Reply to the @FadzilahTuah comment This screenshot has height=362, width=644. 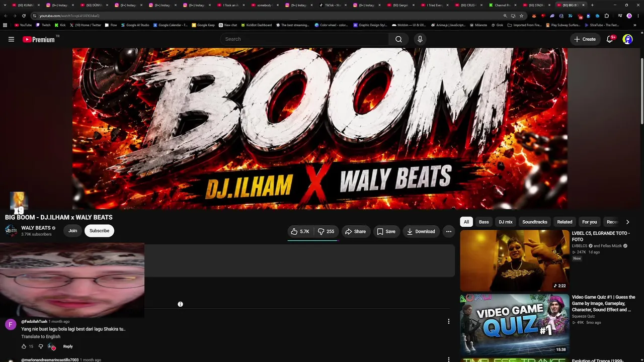68,346
